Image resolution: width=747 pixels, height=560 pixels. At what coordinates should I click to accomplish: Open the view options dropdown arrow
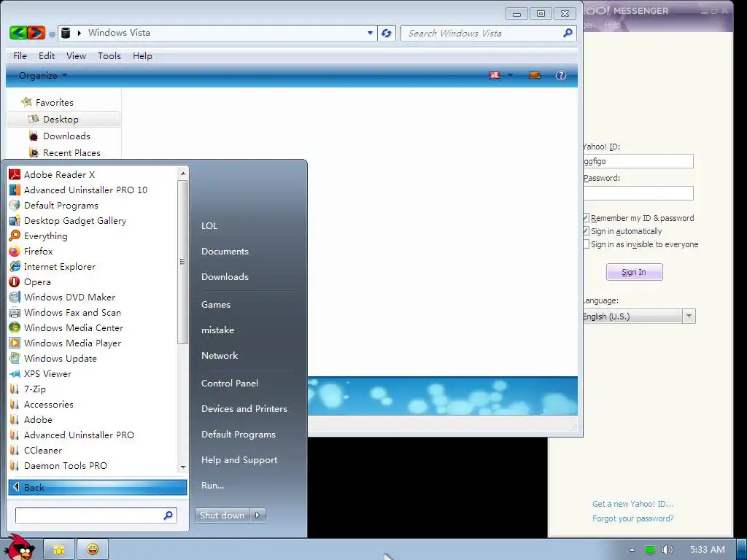pyautogui.click(x=510, y=75)
